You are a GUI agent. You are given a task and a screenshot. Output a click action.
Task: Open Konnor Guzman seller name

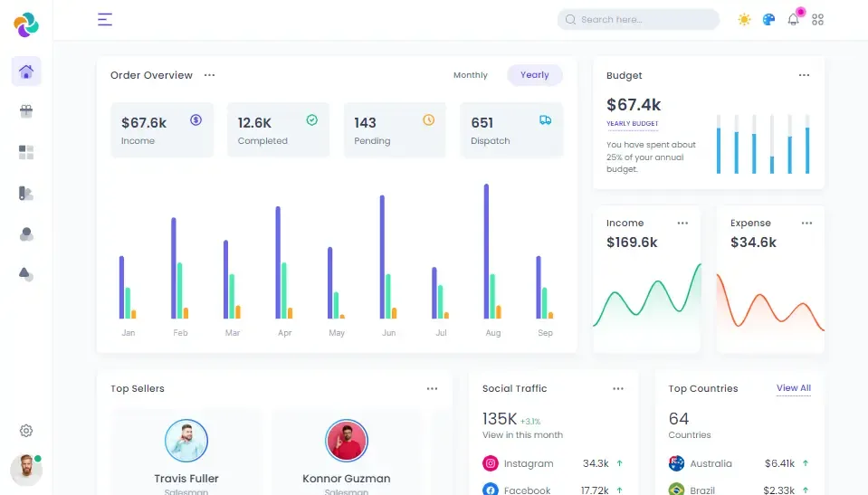[x=347, y=479]
